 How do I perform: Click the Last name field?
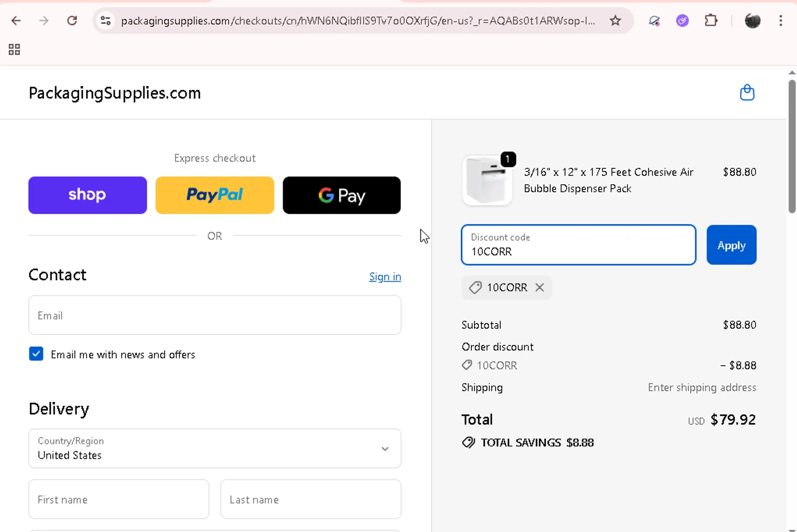click(x=311, y=499)
